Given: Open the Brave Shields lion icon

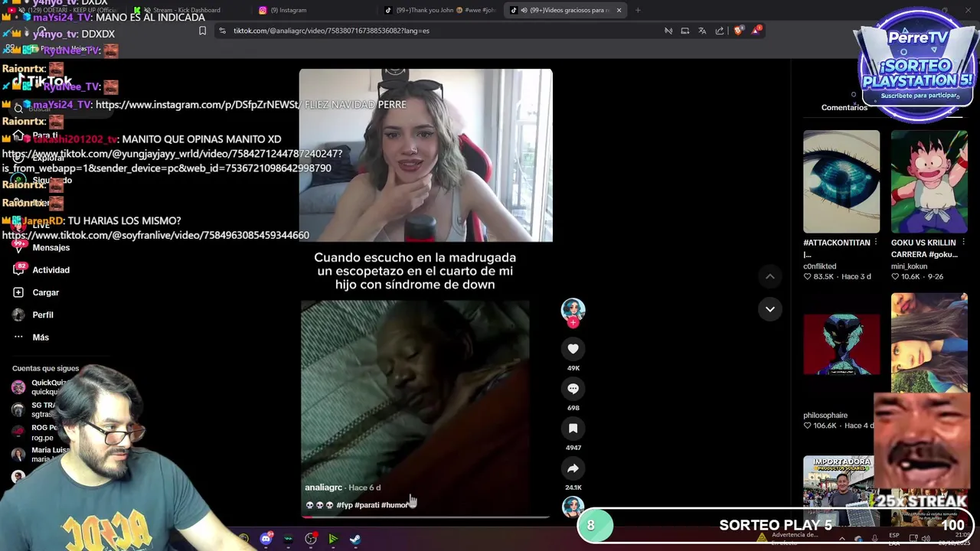Looking at the screenshot, I should 738,31.
